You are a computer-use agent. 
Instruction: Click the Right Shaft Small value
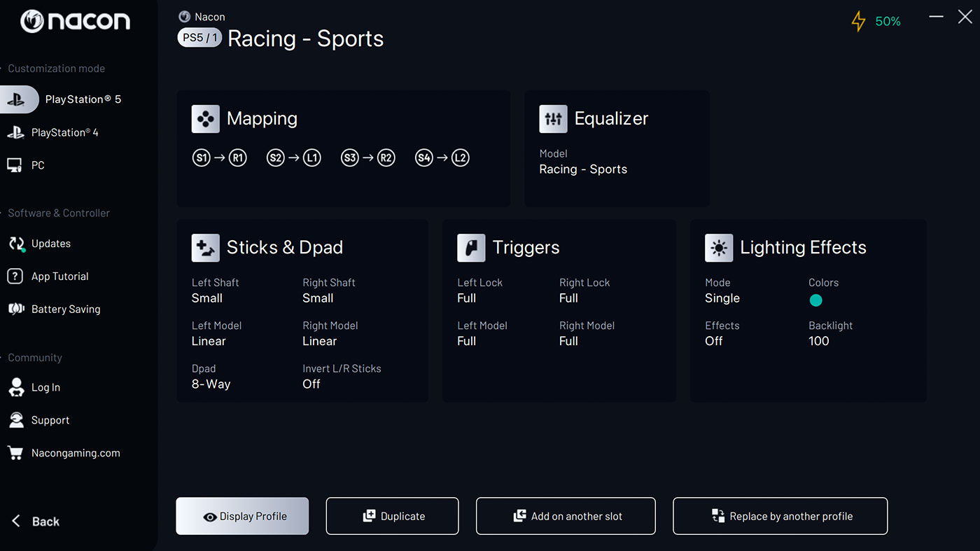coord(318,298)
